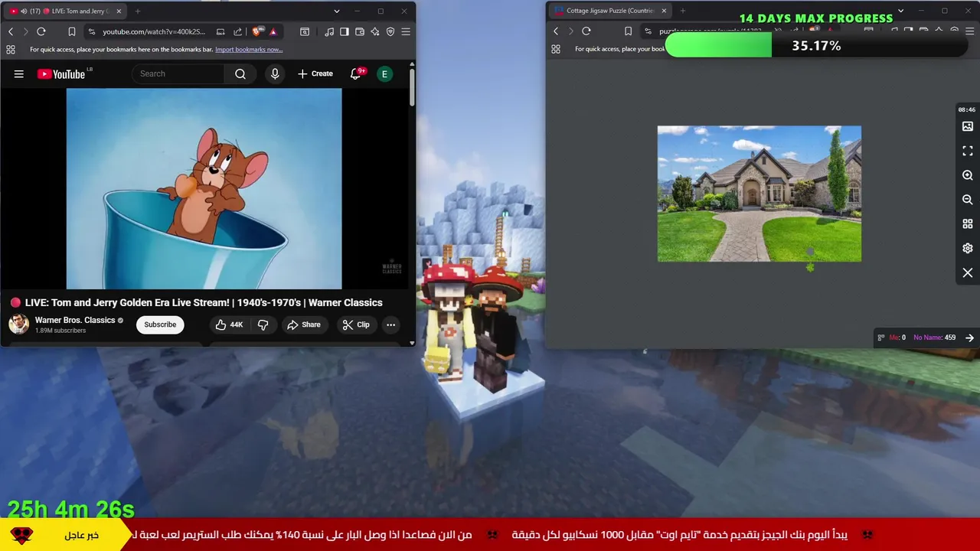The image size is (980, 551).
Task: Bookmark the YouTube page
Action: pyautogui.click(x=71, y=31)
